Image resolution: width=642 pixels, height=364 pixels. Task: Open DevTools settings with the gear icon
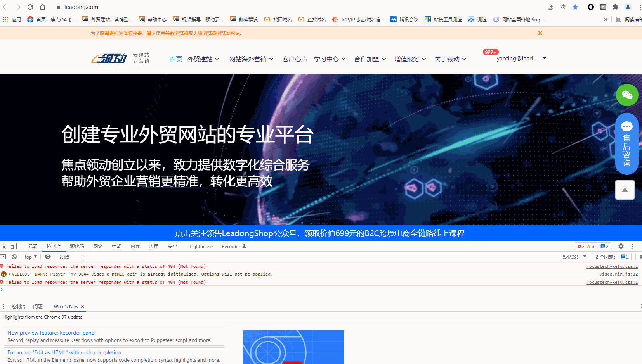[x=621, y=246]
